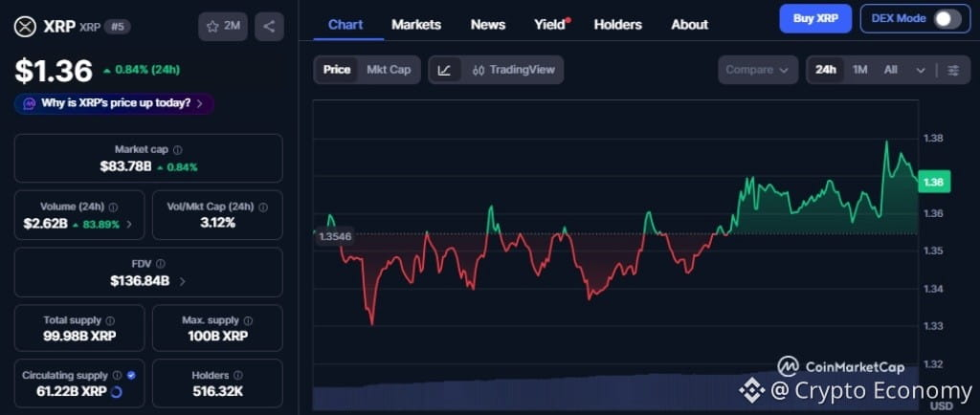980x415 pixels.
Task: Open chart settings sliders icon
Action: [953, 70]
